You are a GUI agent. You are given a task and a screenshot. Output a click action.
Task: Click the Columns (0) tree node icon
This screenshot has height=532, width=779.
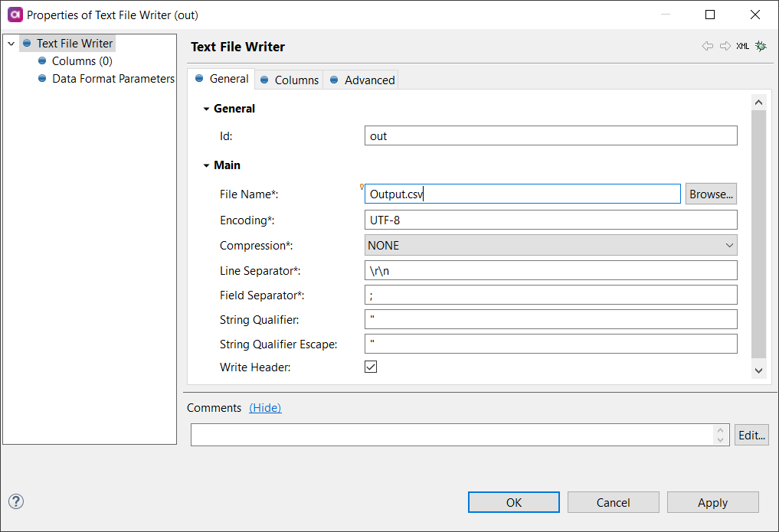[43, 61]
